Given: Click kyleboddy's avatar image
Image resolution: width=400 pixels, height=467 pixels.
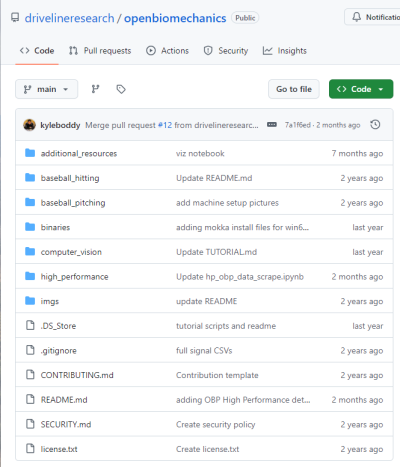Looking at the screenshot, I should (x=29, y=125).
